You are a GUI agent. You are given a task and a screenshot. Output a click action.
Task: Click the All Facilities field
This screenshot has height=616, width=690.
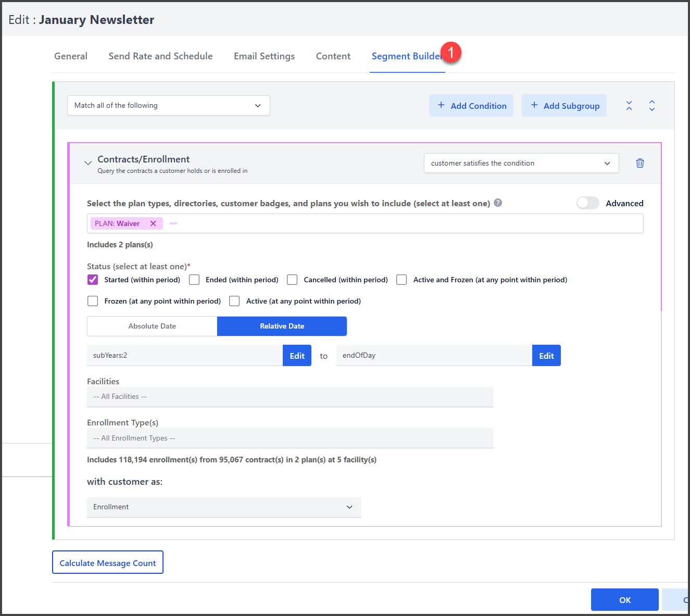(x=290, y=397)
